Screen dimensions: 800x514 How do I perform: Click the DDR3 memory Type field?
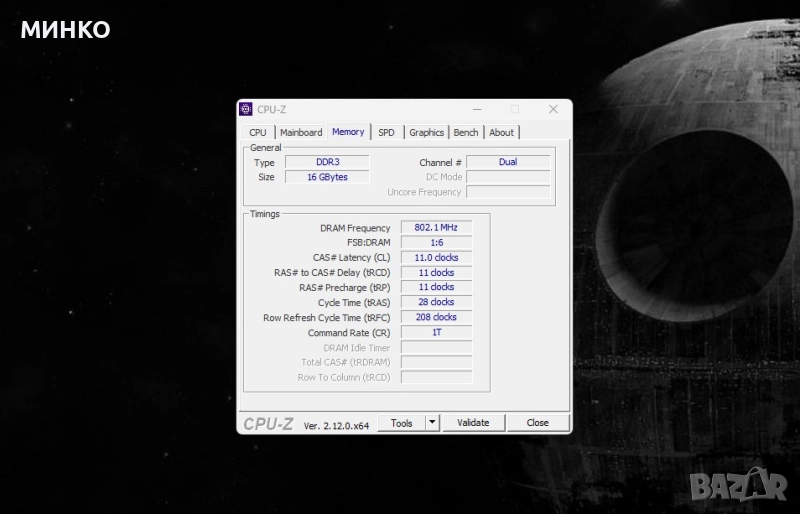pos(327,162)
